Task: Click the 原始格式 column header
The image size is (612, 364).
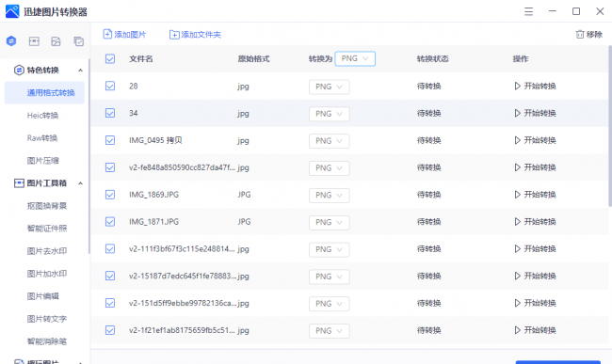Action: point(253,59)
